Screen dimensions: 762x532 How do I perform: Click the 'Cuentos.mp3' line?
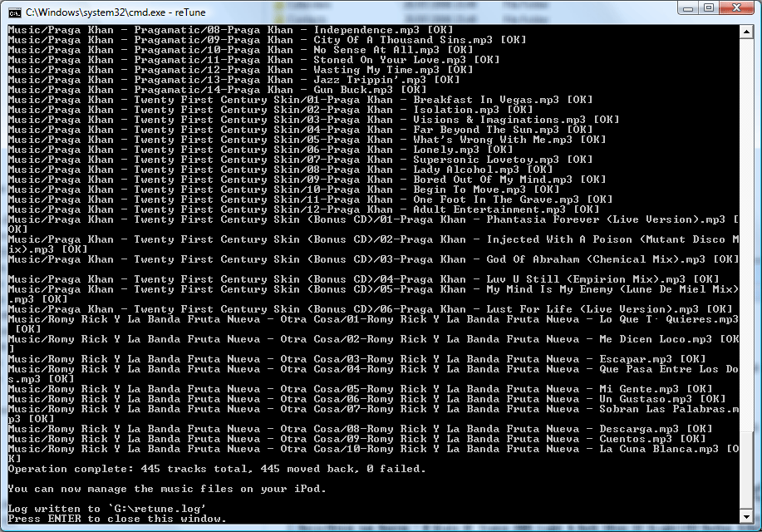(x=356, y=439)
